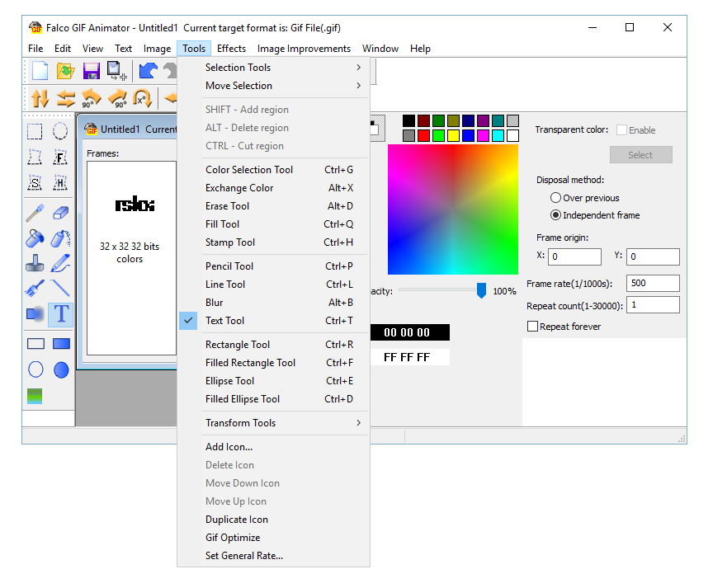Screen dimensions: 713x588
Task: Click the flip vertical arrows icon
Action: 40,99
